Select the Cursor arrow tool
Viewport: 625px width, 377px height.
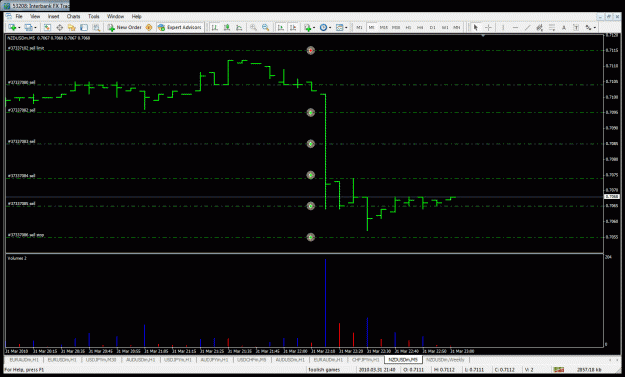pos(475,27)
